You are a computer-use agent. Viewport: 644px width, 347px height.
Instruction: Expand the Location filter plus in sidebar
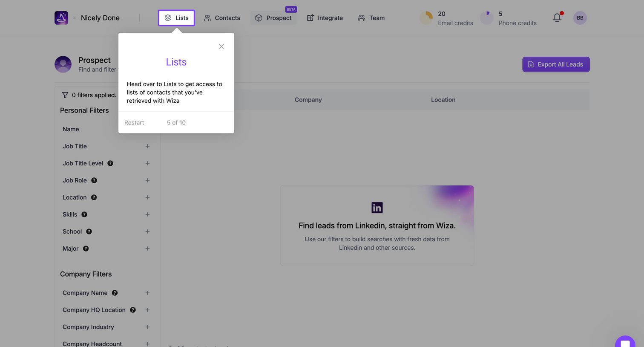click(147, 197)
